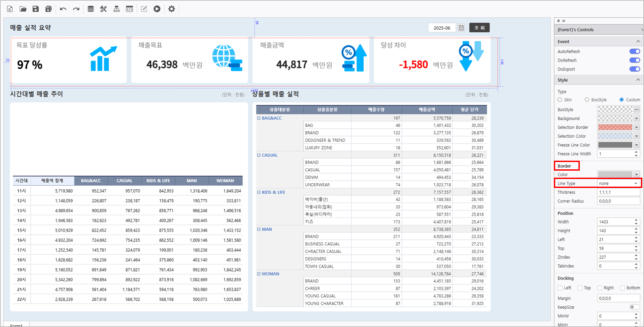Disable the DoExport switch

pos(634,69)
